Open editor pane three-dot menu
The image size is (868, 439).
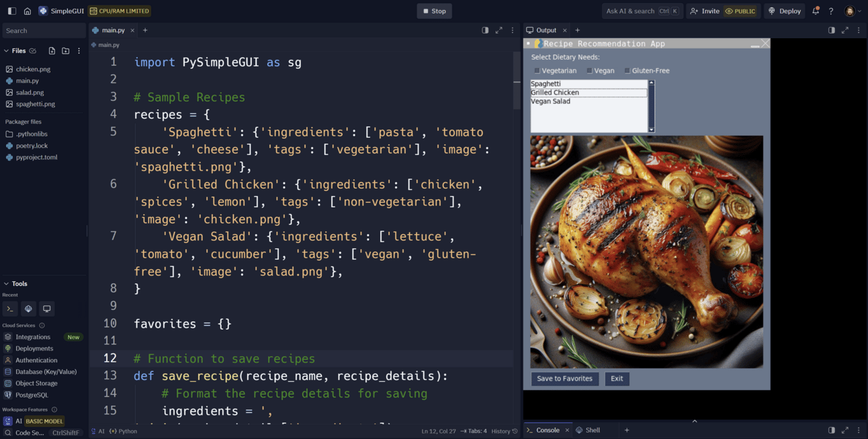tap(513, 30)
